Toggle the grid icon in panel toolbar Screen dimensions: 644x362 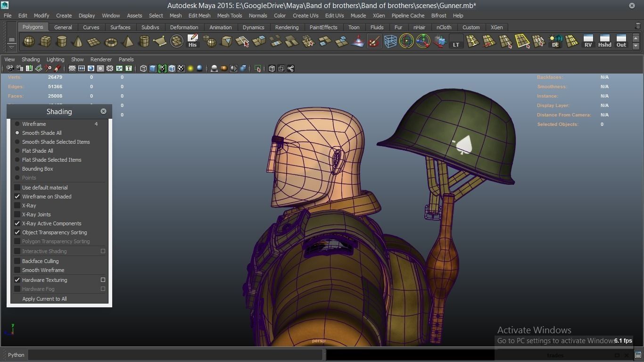72,69
